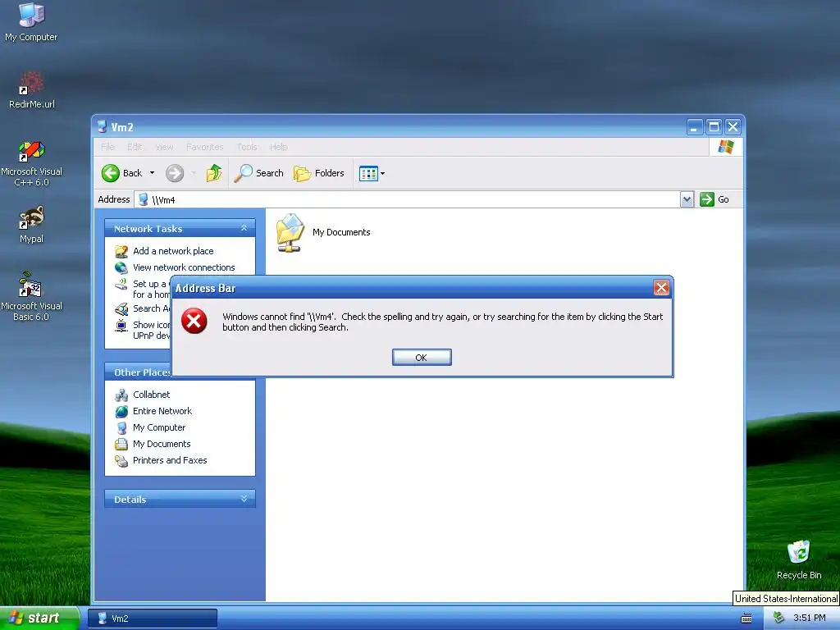Toggle the Folders pane button

(x=319, y=173)
